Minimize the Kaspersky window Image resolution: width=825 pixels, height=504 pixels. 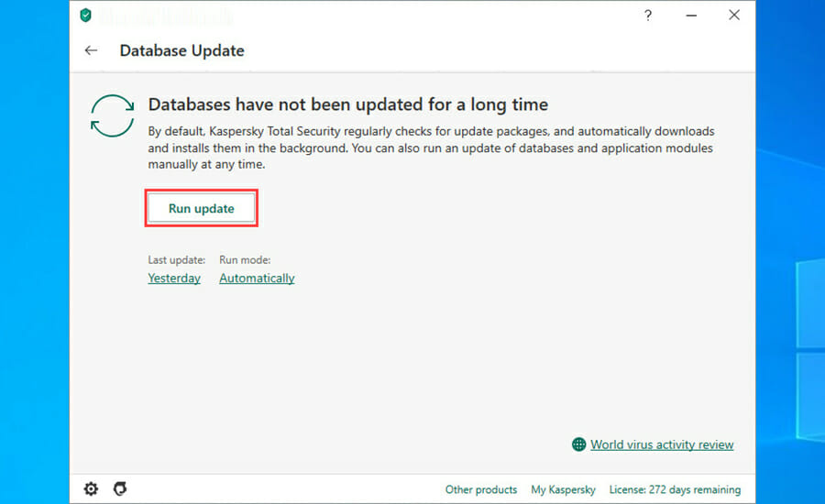point(691,16)
